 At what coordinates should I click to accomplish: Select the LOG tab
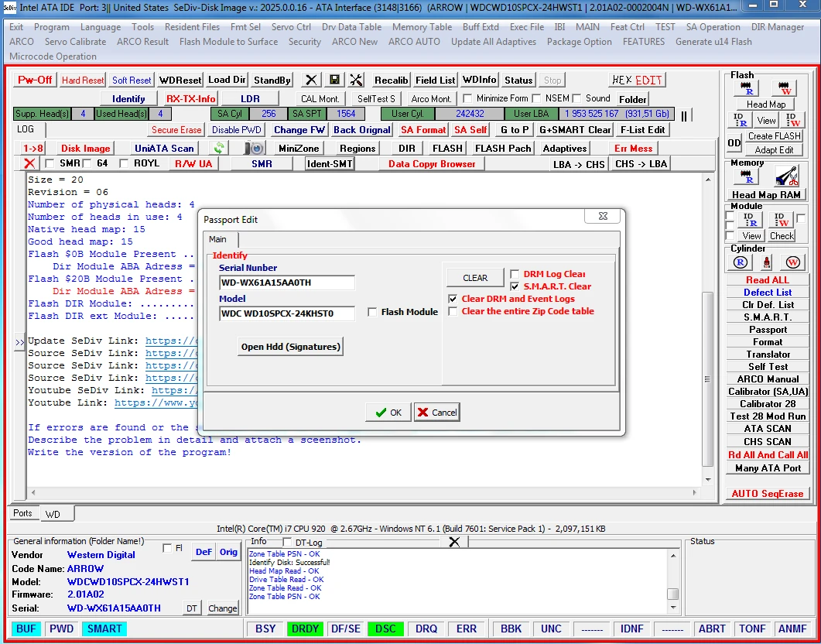(x=25, y=129)
